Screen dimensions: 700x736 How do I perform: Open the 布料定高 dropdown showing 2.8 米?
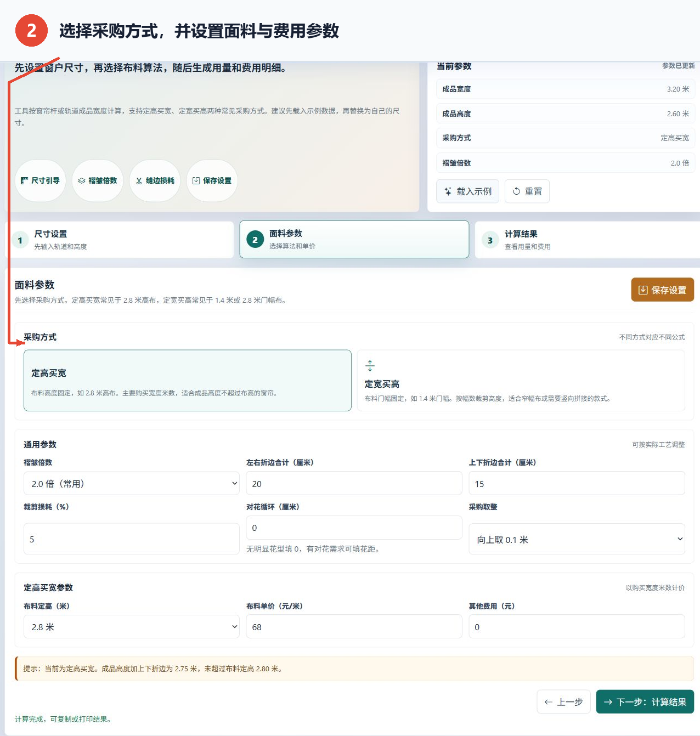click(x=132, y=626)
